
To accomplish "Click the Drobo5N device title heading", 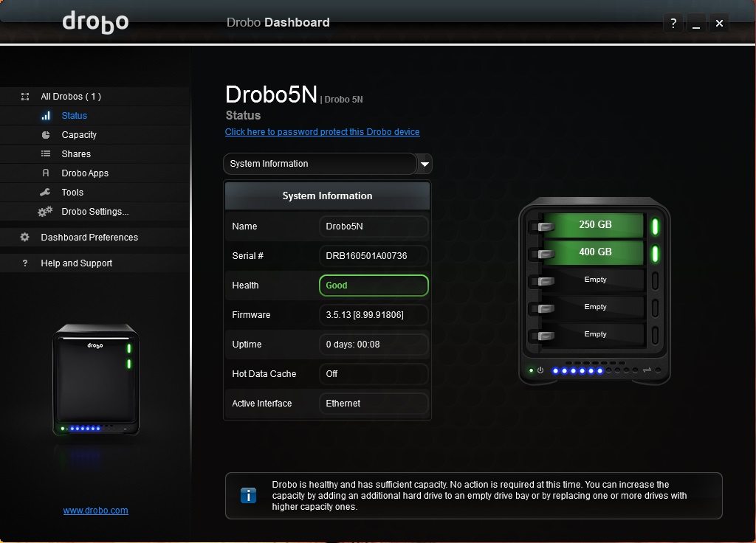I will 272,94.
